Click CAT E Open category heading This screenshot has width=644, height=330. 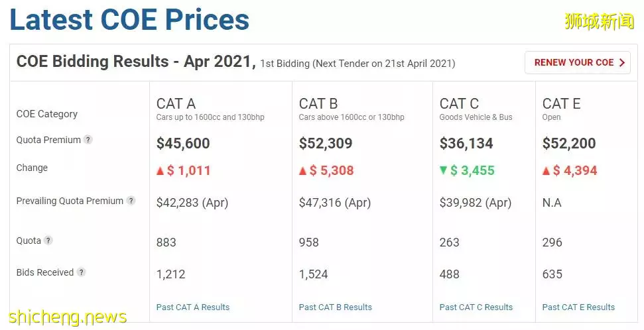(x=562, y=109)
